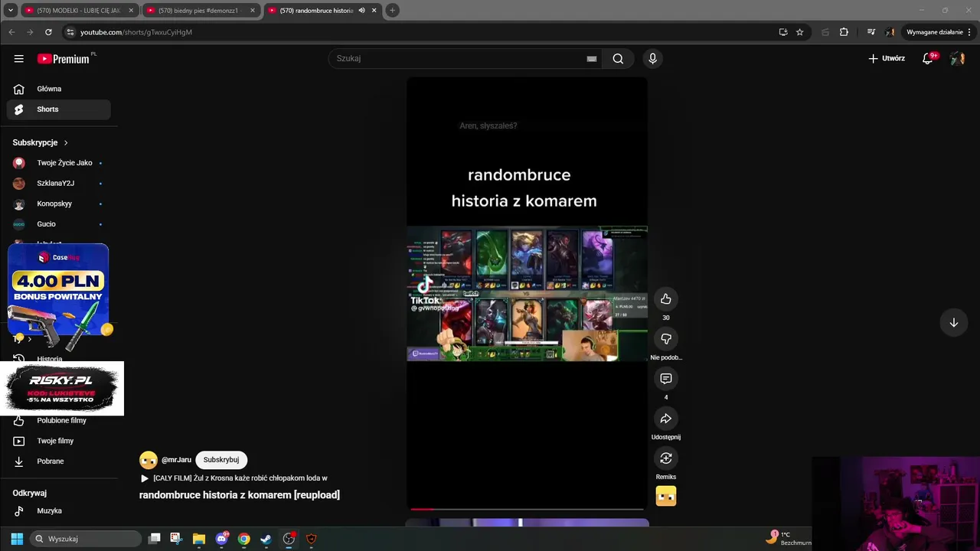Click the search magnifier button
Viewport: 980px width, 551px height.
point(618,59)
